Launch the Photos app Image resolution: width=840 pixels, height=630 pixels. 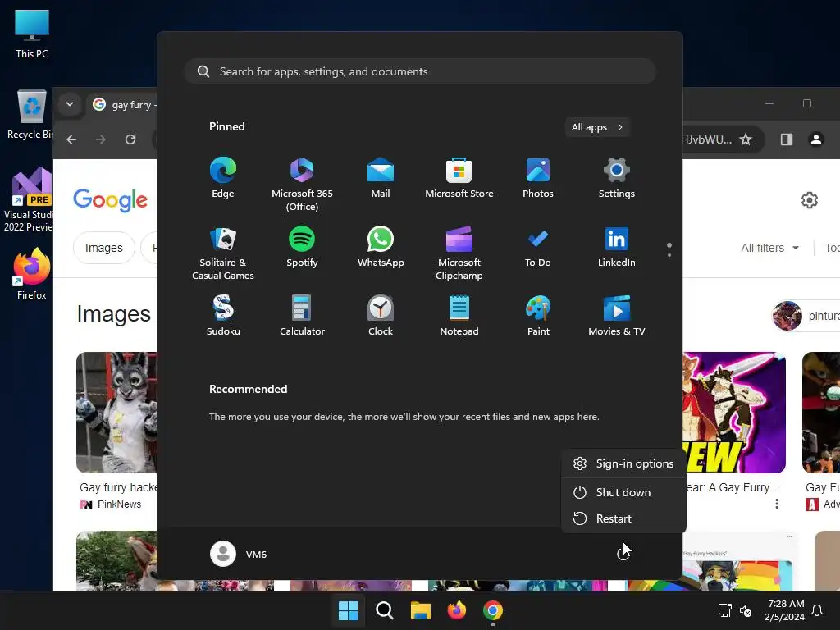(x=538, y=178)
